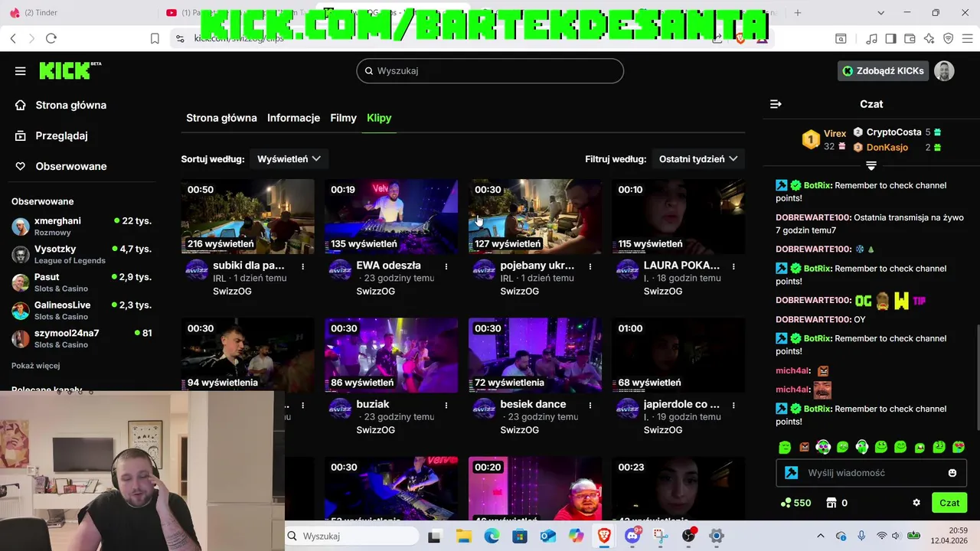Click the green 'Czat' send button

click(949, 503)
